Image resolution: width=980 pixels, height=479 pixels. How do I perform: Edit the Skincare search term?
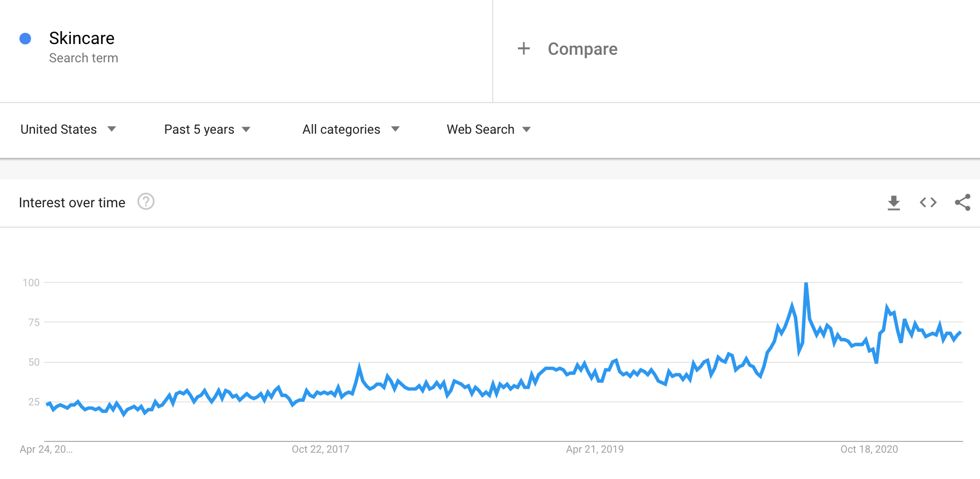coord(82,38)
